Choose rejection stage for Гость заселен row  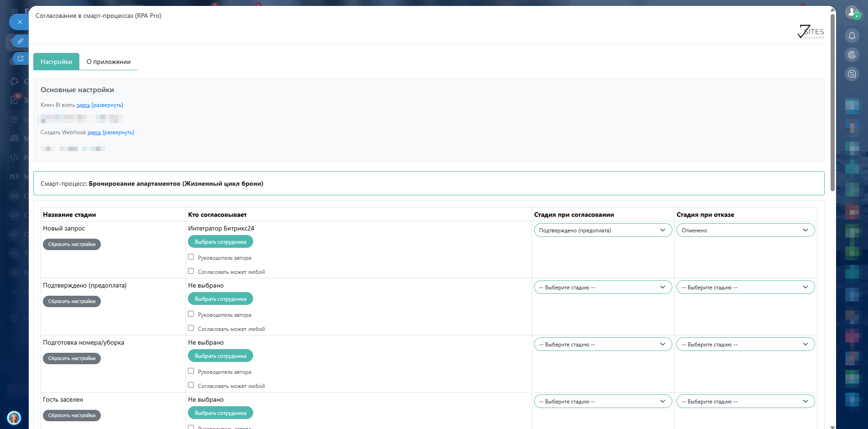click(x=745, y=401)
